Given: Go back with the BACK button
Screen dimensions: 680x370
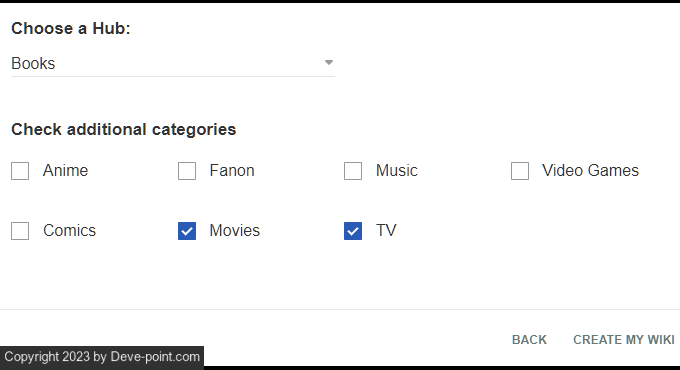Looking at the screenshot, I should pos(529,340).
